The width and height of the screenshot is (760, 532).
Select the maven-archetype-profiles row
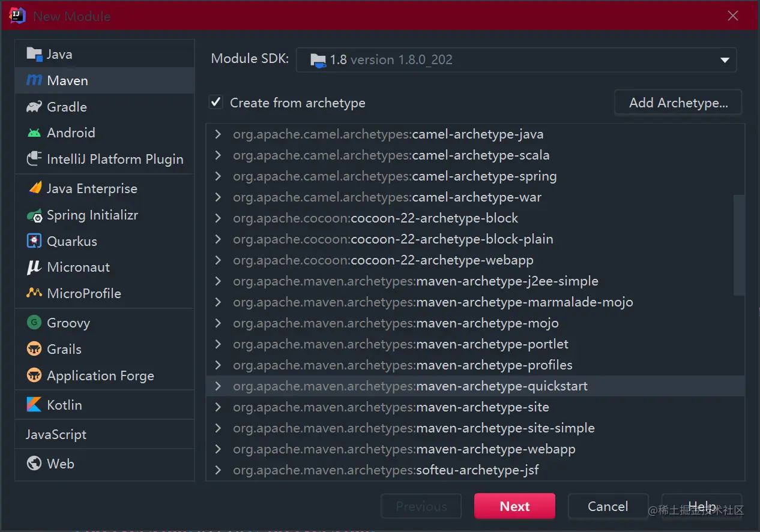coord(475,365)
